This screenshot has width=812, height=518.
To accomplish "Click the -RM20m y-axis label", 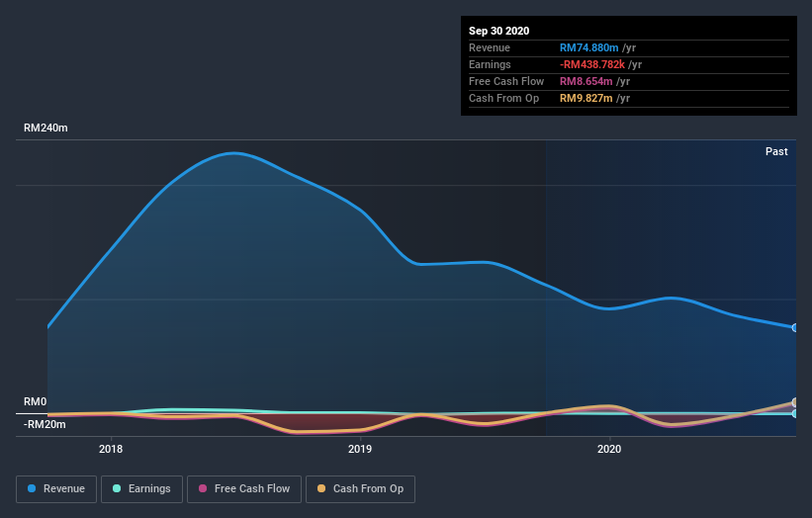I will pos(45,424).
